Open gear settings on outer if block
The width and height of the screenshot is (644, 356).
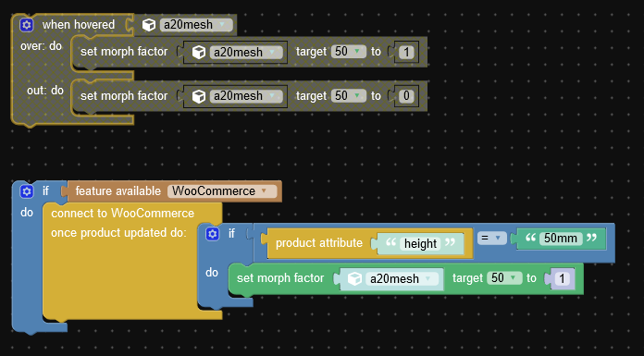point(27,191)
